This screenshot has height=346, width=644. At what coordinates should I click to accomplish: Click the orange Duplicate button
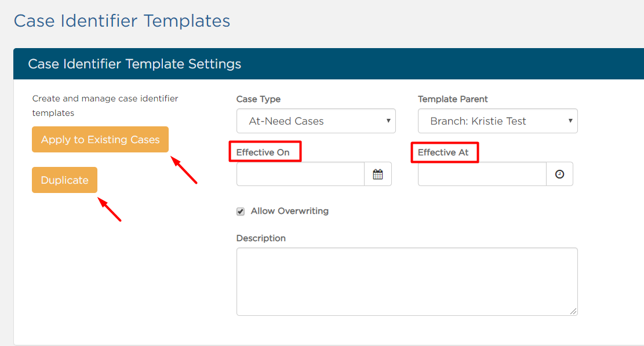pyautogui.click(x=64, y=180)
